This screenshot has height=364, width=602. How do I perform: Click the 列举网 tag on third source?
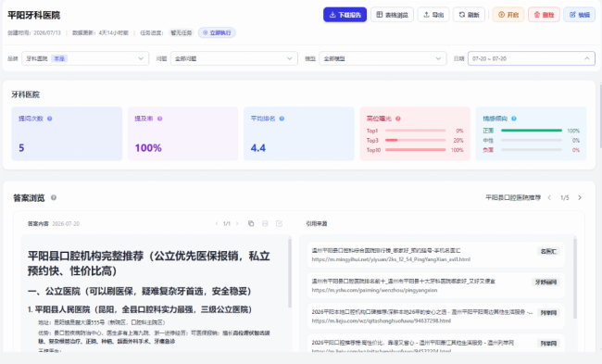[548, 313]
